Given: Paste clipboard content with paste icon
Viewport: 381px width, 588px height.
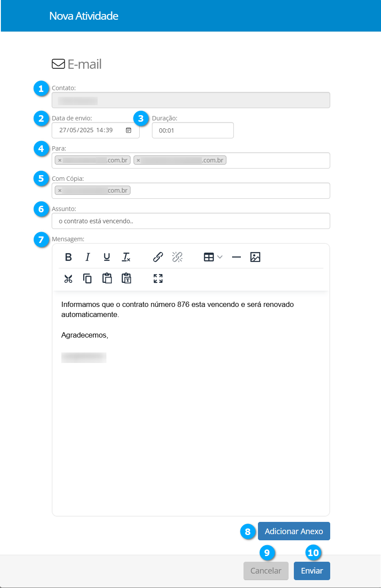Looking at the screenshot, I should tap(107, 278).
